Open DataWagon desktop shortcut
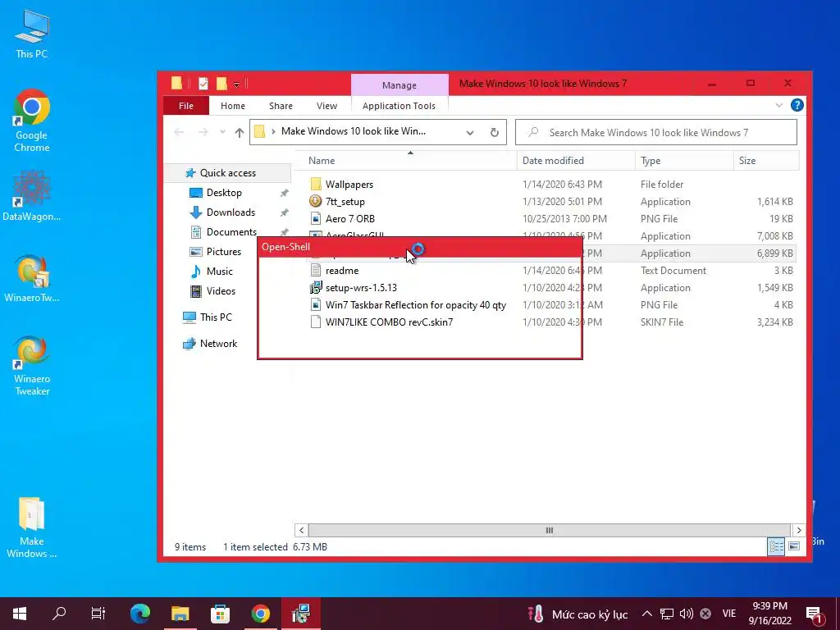The image size is (840, 630). click(32, 195)
